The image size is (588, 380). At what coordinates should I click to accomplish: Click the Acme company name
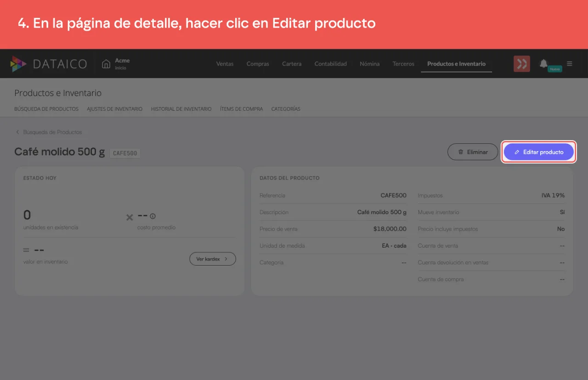(x=122, y=61)
